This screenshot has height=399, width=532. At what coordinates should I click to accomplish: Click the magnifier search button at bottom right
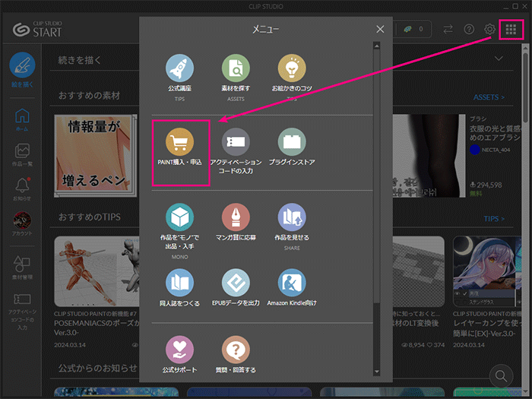coord(502,375)
